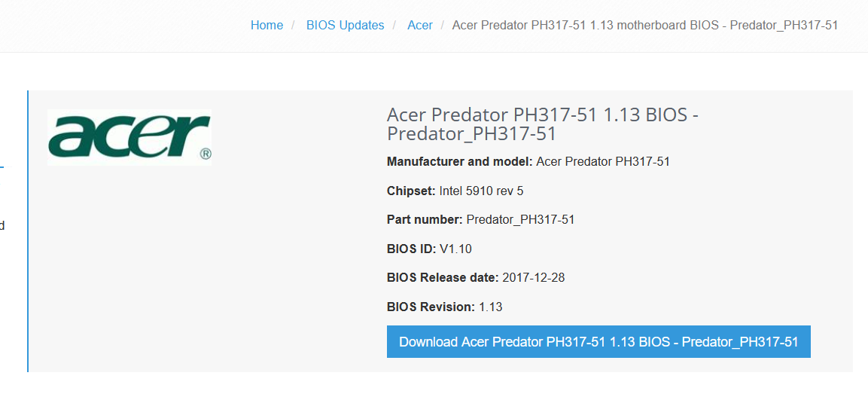The image size is (868, 394).
Task: Select the BIOS revision value 1.13
Action: (x=490, y=307)
